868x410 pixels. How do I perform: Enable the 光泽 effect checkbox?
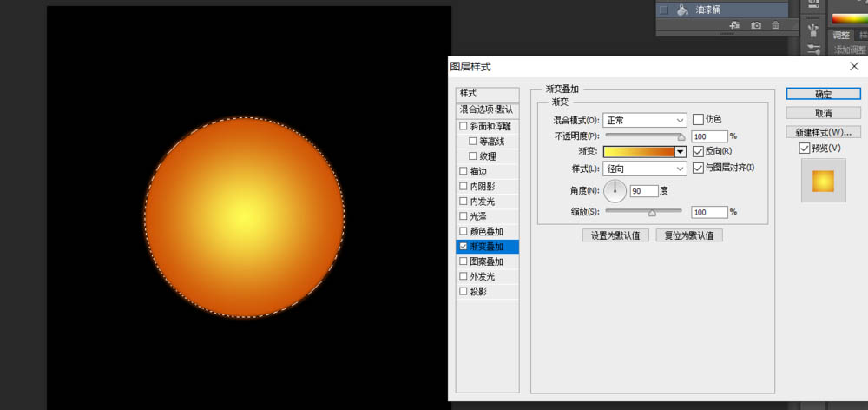coord(464,216)
